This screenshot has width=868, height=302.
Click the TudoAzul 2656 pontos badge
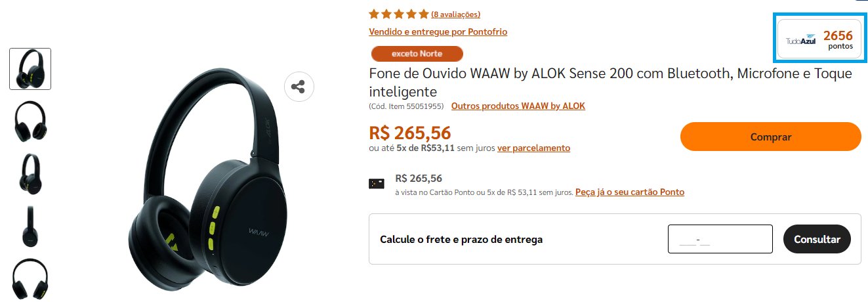point(819,39)
